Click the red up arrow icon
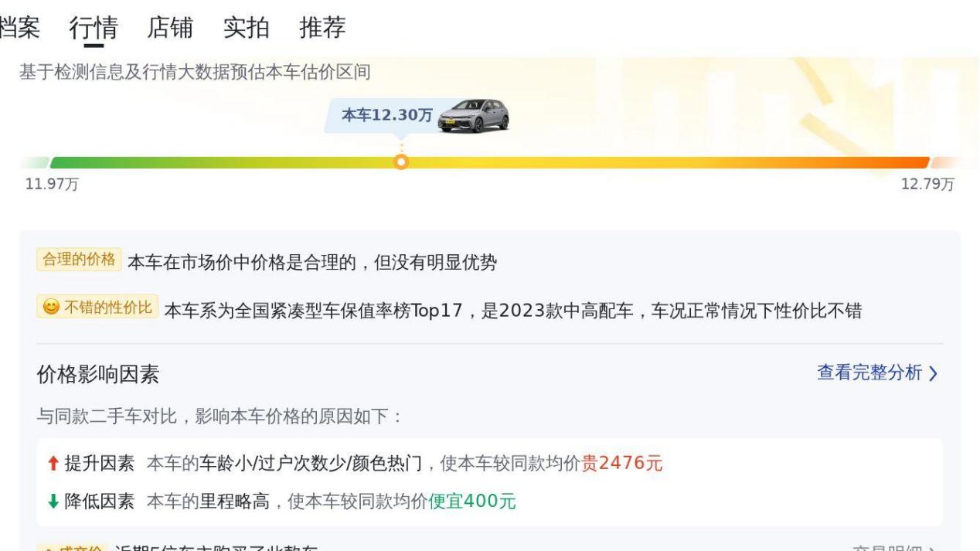The width and height of the screenshot is (980, 551). pyautogui.click(x=52, y=464)
